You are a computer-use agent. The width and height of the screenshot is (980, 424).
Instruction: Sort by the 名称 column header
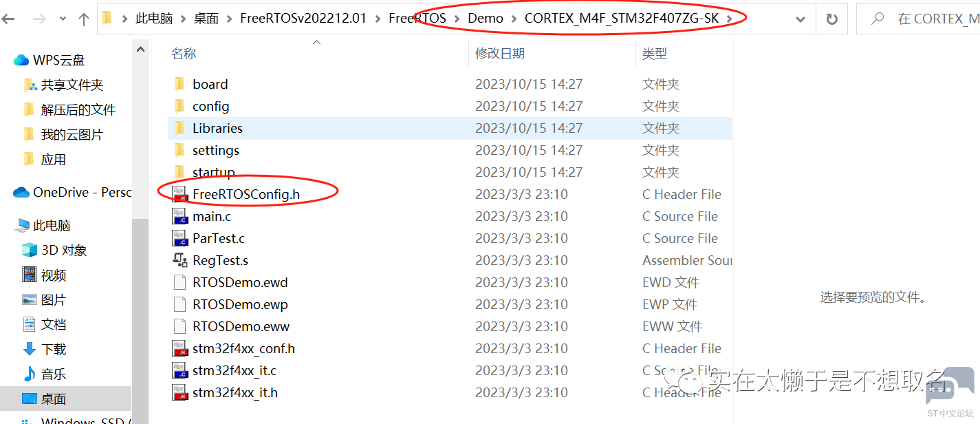(x=184, y=53)
